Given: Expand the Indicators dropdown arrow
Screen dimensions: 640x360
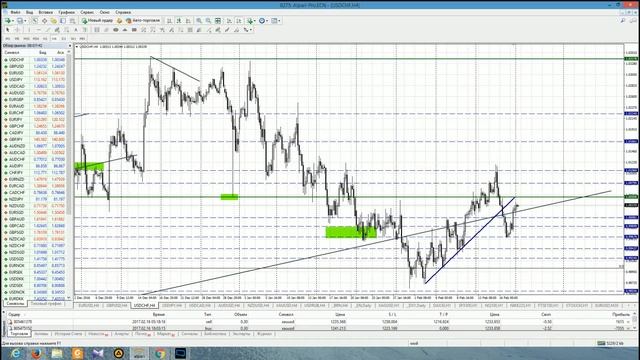Looking at the screenshot, I should tap(255, 20).
